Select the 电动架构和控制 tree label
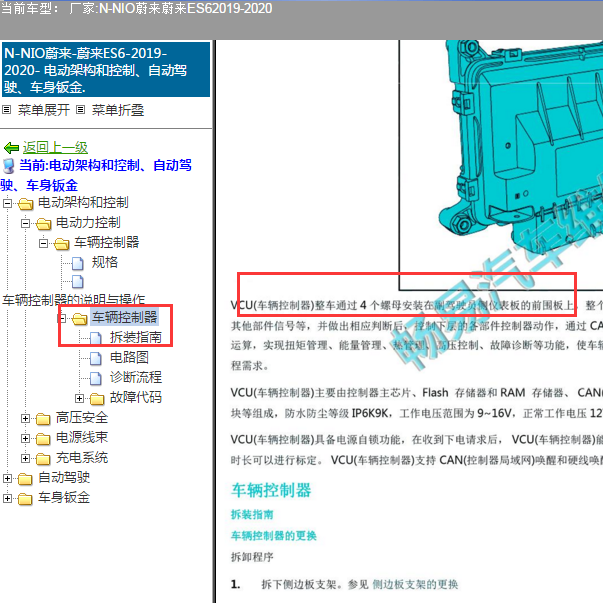The image size is (603, 603). pos(83,202)
